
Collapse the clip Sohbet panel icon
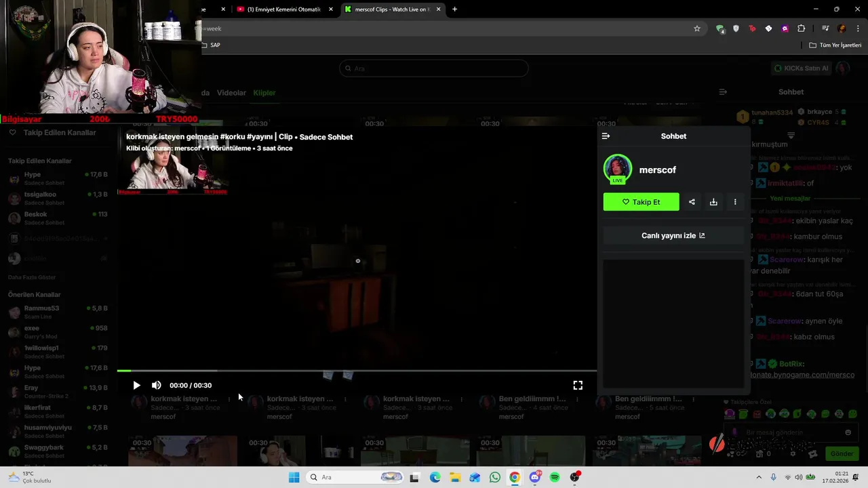point(606,136)
